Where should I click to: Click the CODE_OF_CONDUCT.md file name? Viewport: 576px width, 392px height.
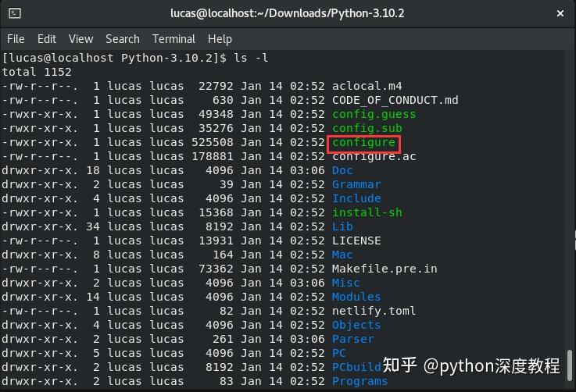(x=395, y=100)
